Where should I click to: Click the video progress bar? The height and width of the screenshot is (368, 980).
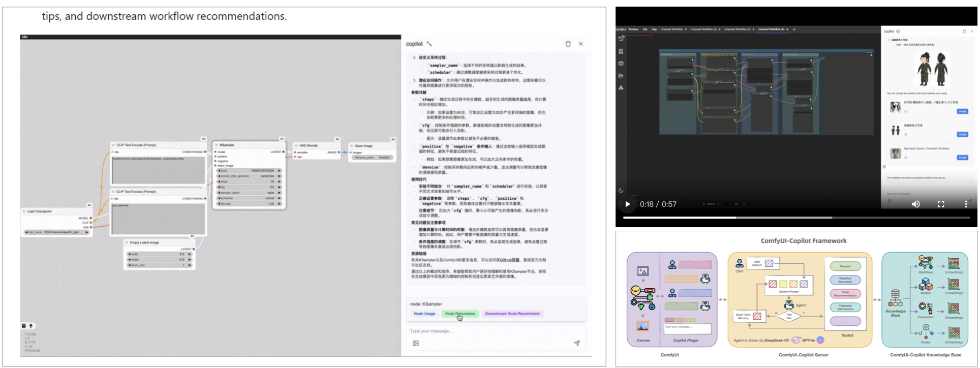pos(796,218)
